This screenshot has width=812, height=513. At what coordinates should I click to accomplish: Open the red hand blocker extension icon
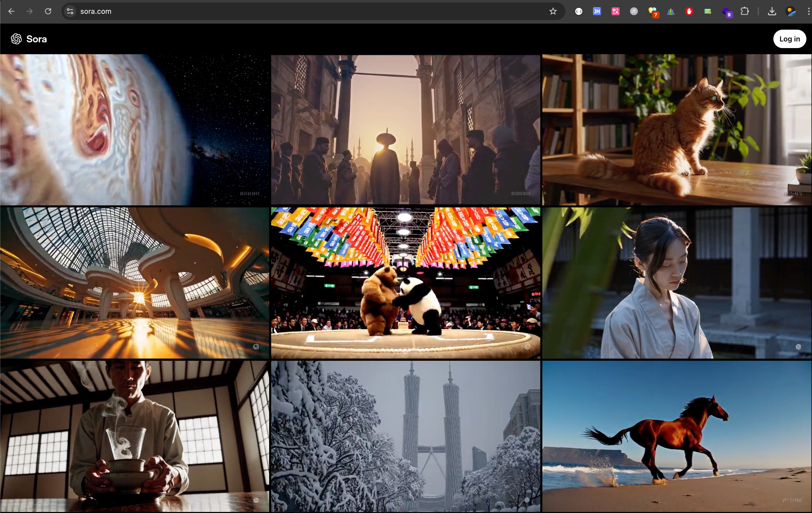pyautogui.click(x=689, y=12)
